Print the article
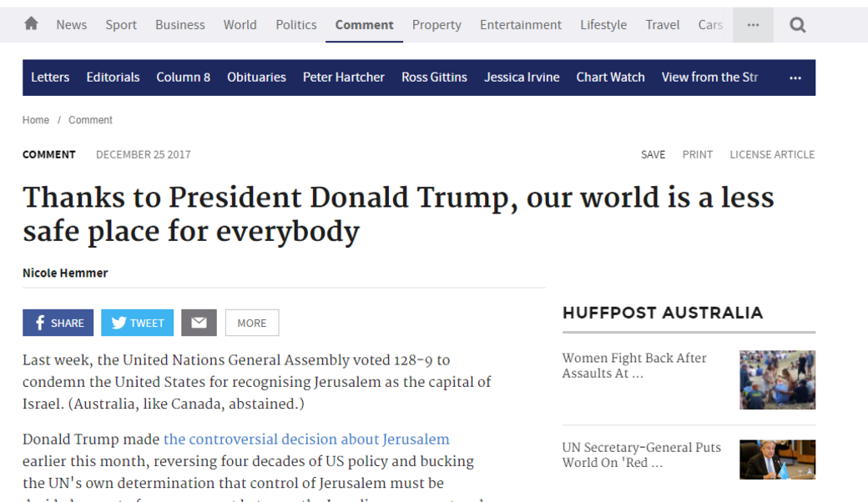This screenshot has height=502, width=868. pos(698,154)
